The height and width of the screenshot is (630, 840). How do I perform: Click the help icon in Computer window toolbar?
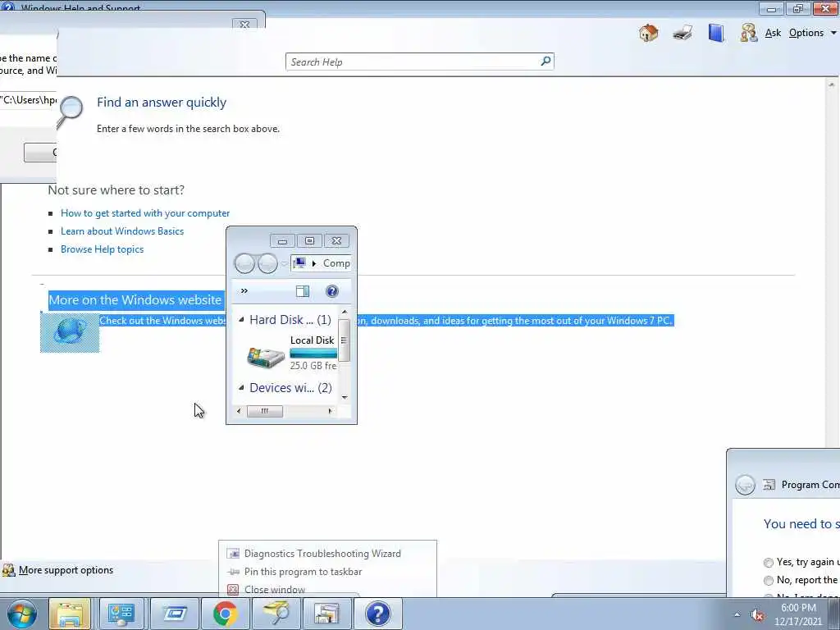[x=332, y=291]
